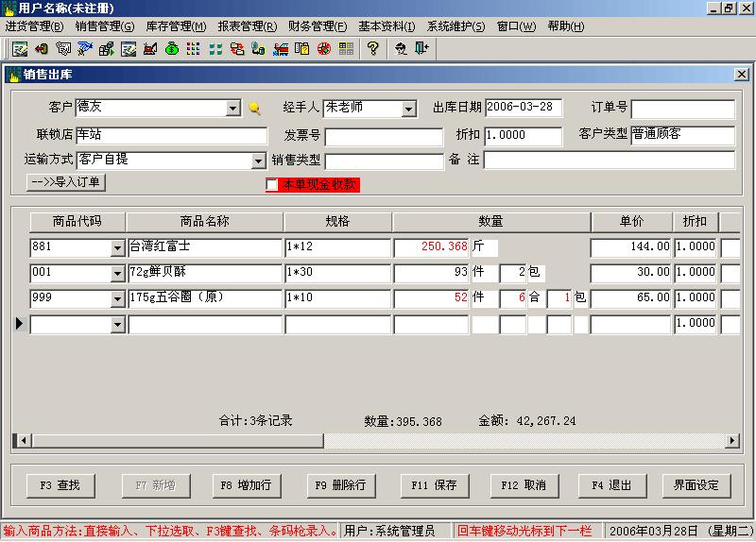The height and width of the screenshot is (542, 756).
Task: Click the hand holding card toolbar icon
Action: [x=63, y=49]
